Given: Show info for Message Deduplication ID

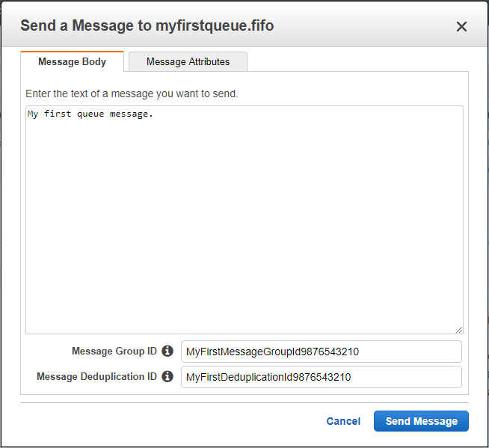Looking at the screenshot, I should [x=167, y=376].
